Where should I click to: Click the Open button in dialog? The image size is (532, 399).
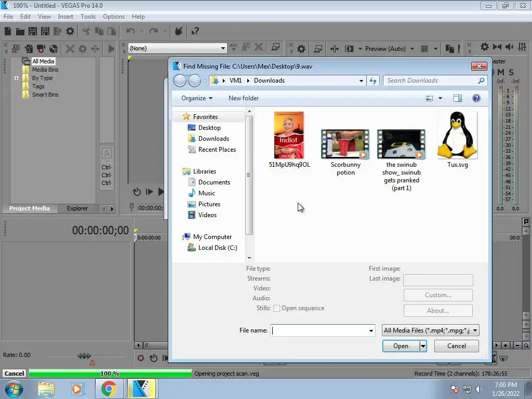coord(401,346)
